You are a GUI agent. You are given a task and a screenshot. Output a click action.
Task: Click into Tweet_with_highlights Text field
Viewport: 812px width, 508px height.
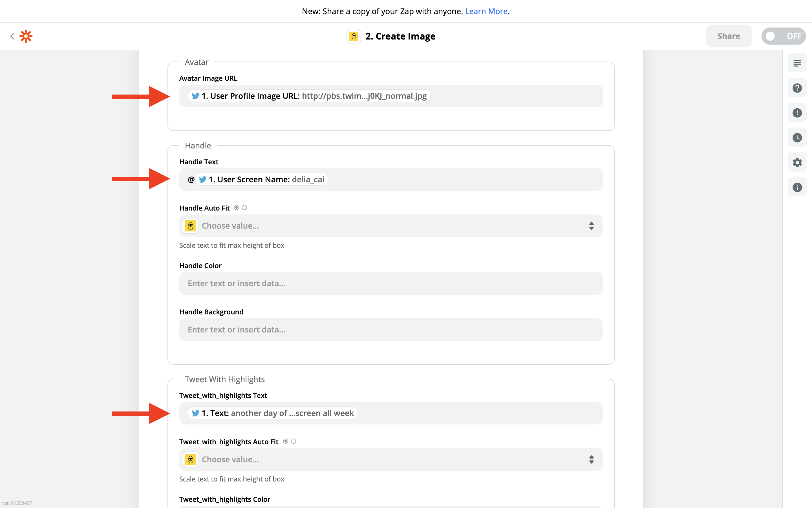[391, 413]
